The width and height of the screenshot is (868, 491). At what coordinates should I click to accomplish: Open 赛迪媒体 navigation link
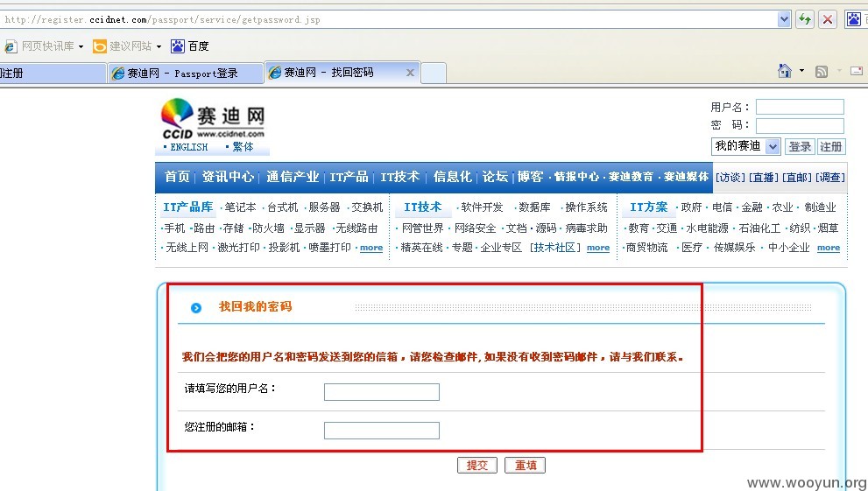click(687, 177)
